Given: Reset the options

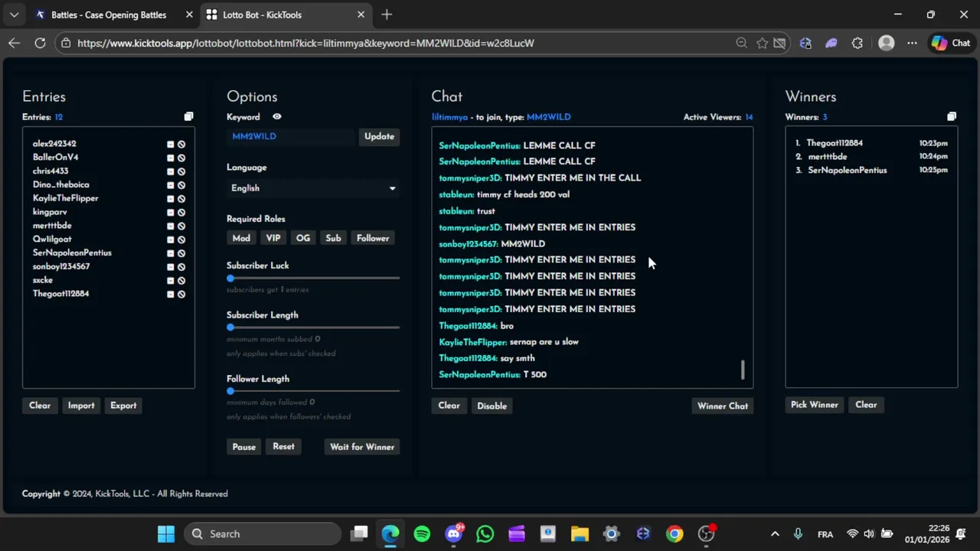Looking at the screenshot, I should (283, 447).
